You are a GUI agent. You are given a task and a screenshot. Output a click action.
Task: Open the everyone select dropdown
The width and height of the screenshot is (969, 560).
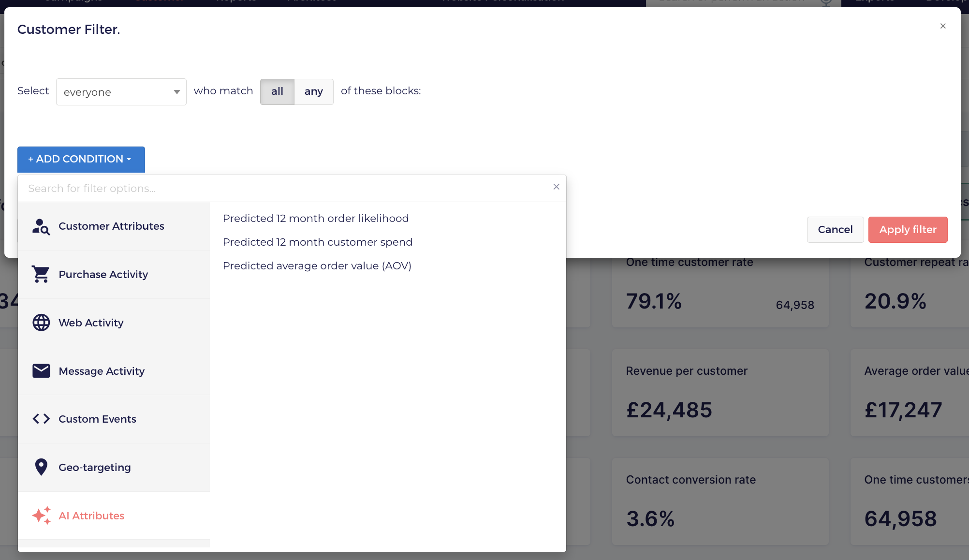point(121,92)
